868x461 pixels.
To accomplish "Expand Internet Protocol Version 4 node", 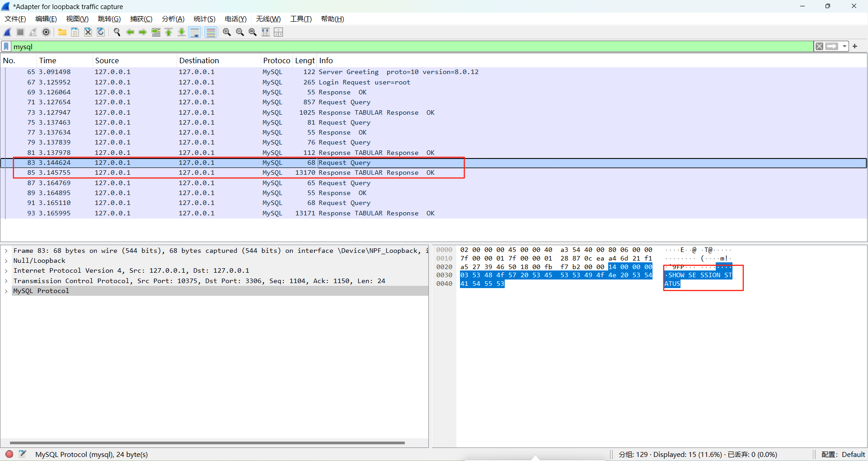I will pos(6,270).
